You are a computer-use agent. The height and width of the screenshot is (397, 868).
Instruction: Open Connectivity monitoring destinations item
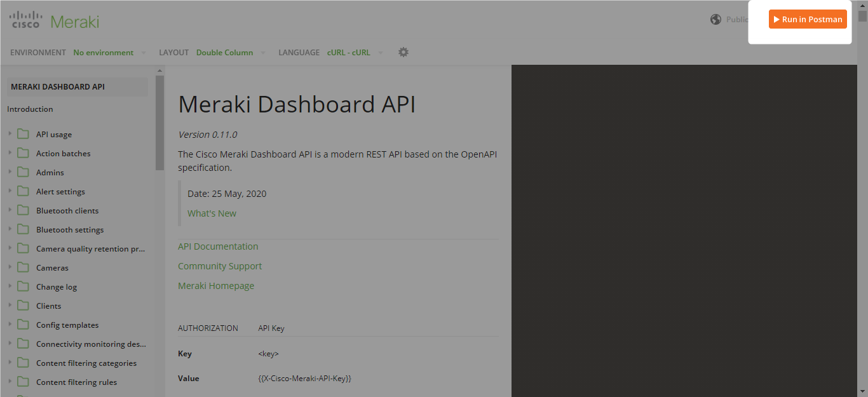(91, 344)
